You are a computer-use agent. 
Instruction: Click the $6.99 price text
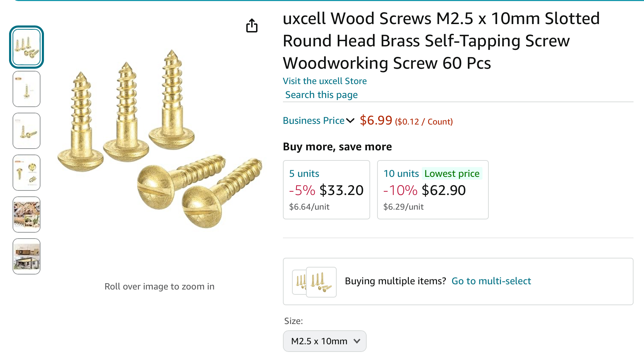click(376, 121)
